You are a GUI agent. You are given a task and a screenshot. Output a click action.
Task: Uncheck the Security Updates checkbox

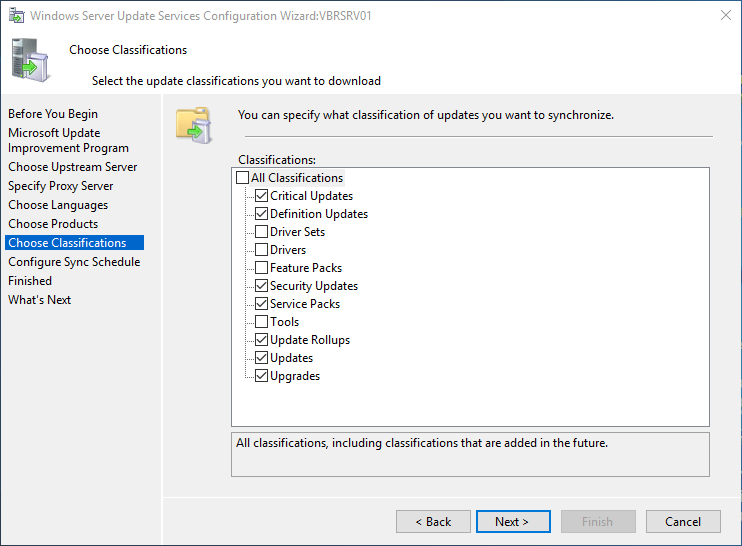click(x=262, y=286)
